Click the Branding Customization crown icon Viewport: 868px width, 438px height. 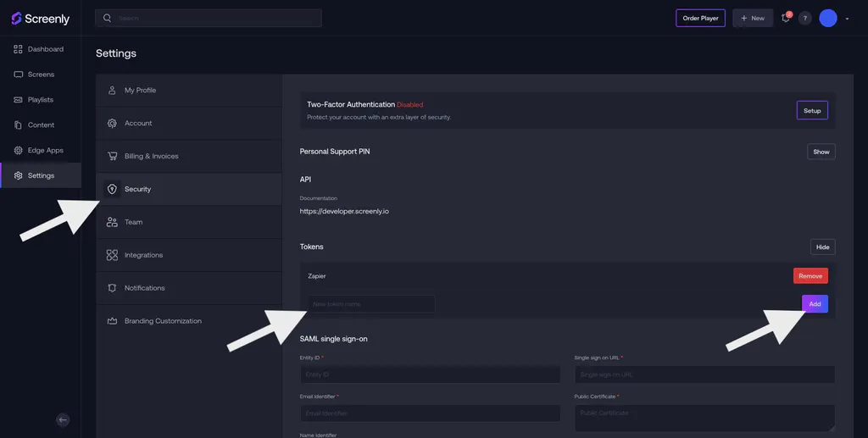113,321
